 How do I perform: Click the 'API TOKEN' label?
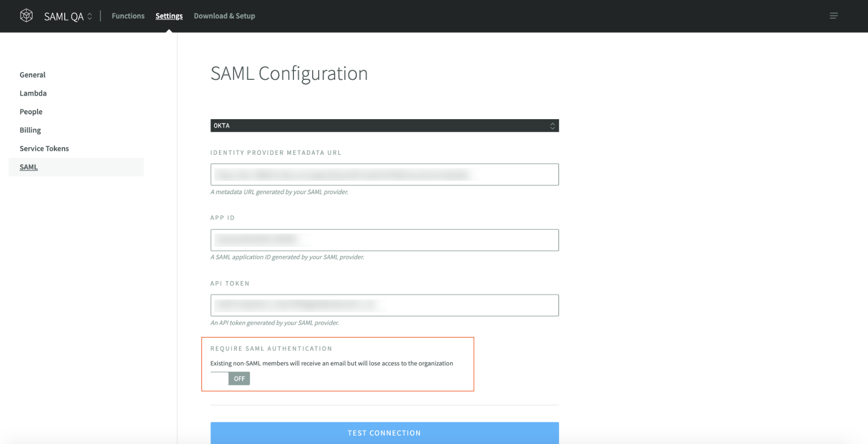tap(230, 284)
